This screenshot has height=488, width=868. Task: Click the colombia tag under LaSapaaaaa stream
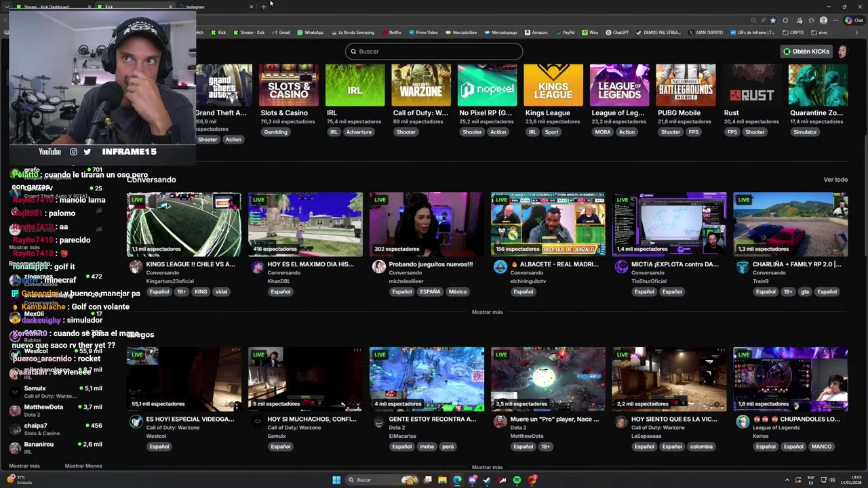[x=701, y=447]
